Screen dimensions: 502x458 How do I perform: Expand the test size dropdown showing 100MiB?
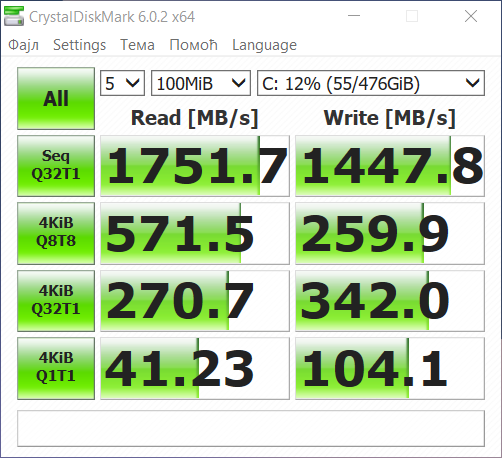tap(201, 83)
